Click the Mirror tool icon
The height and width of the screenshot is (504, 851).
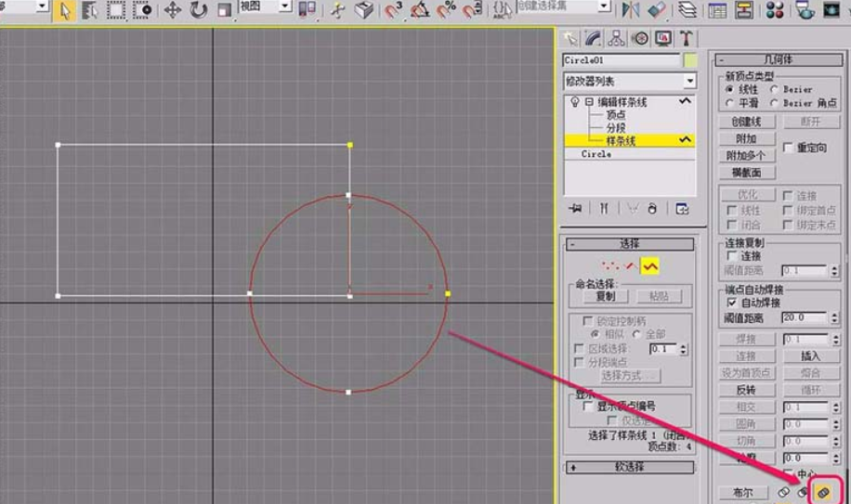click(631, 10)
